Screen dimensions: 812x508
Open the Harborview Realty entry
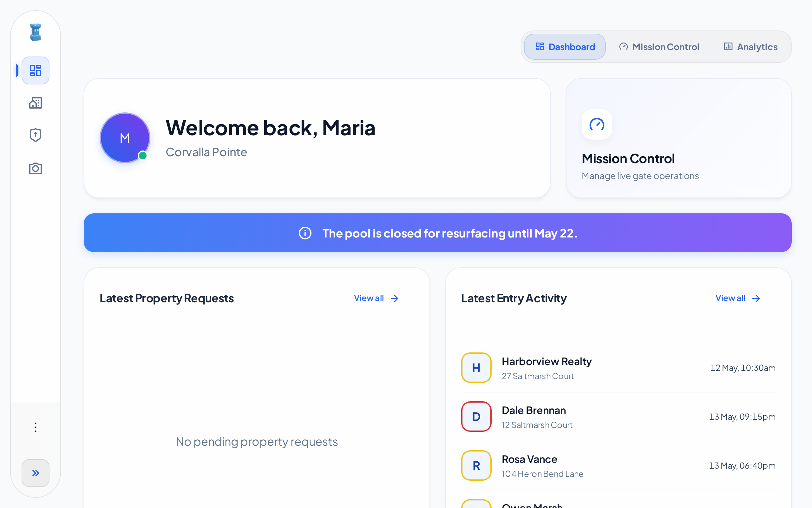(x=618, y=368)
